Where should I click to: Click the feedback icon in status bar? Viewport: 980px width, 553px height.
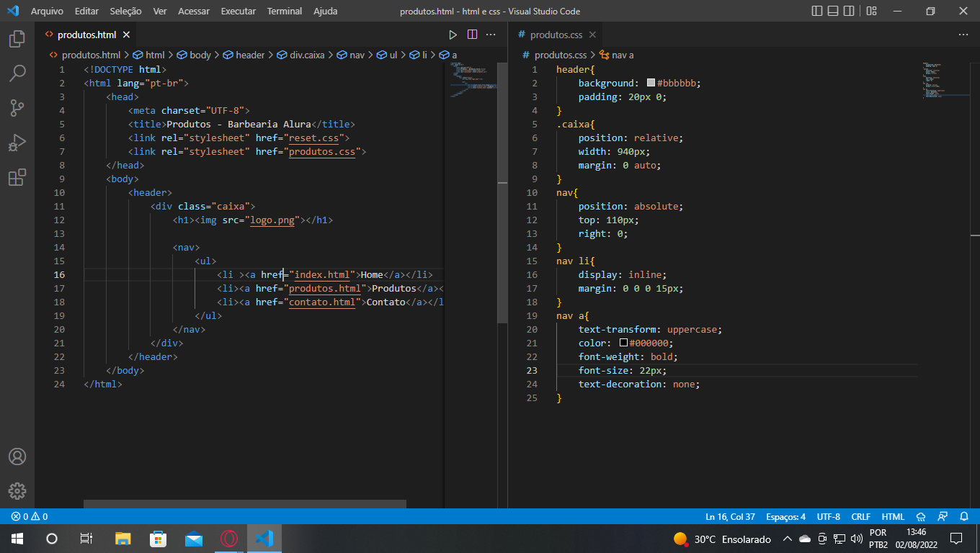point(943,517)
